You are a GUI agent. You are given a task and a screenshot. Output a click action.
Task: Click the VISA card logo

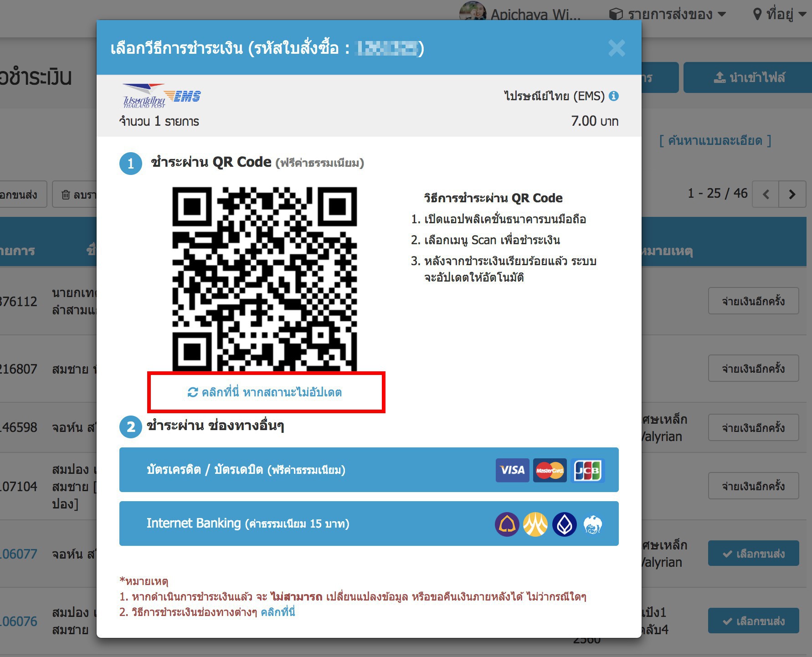click(513, 470)
